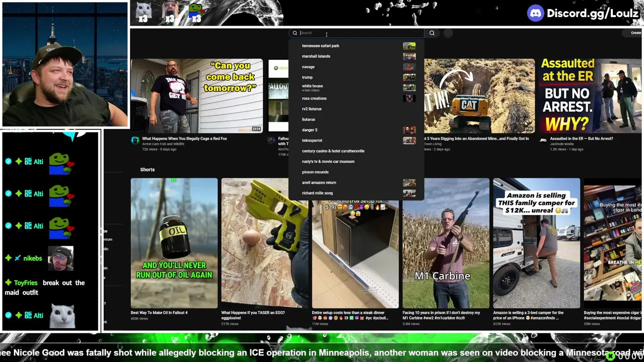Click the voice search microphone circle

[448, 33]
